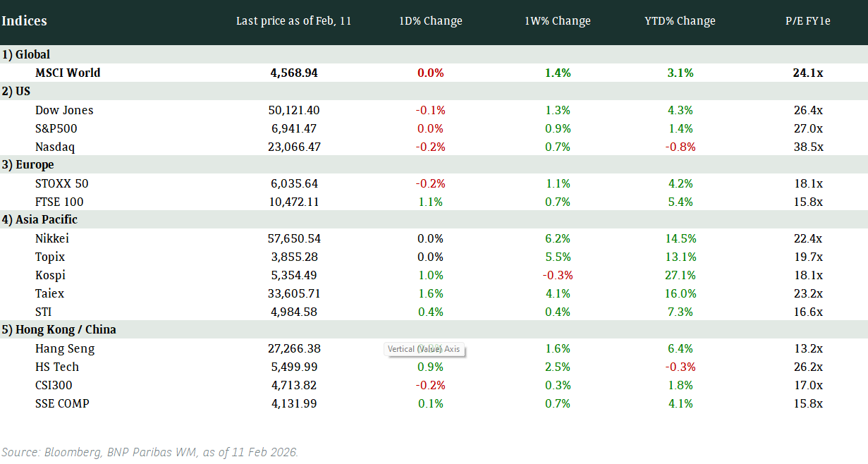Image resolution: width=868 pixels, height=464 pixels.
Task: Select the HS Tech index name
Action: [x=57, y=367]
